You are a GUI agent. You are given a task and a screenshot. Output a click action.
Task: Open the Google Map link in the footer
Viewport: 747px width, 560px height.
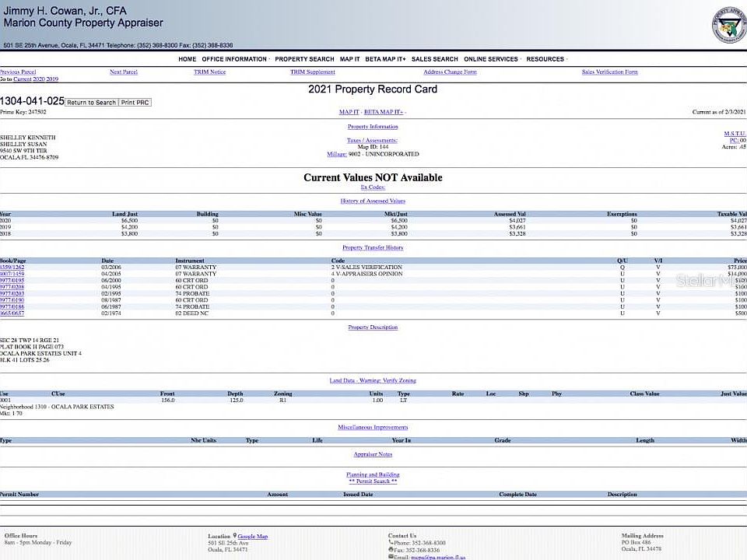click(252, 536)
